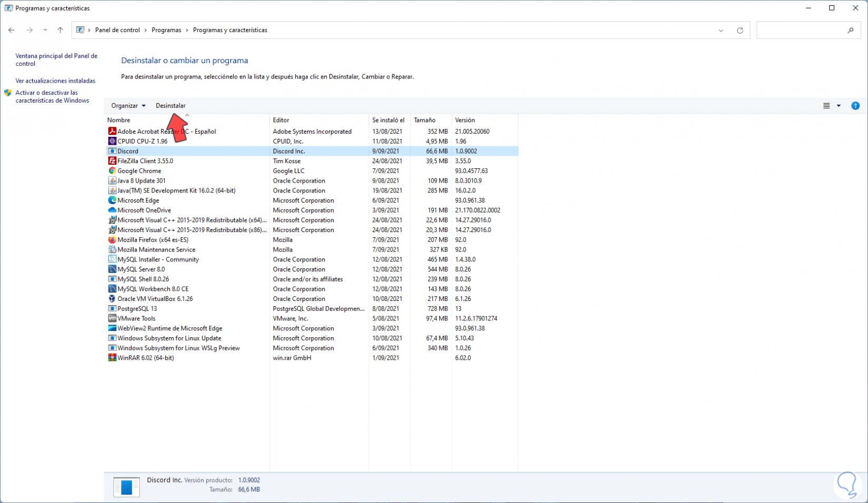Click the Microsoft Edge icon in list
868x503 pixels.
[x=112, y=200]
